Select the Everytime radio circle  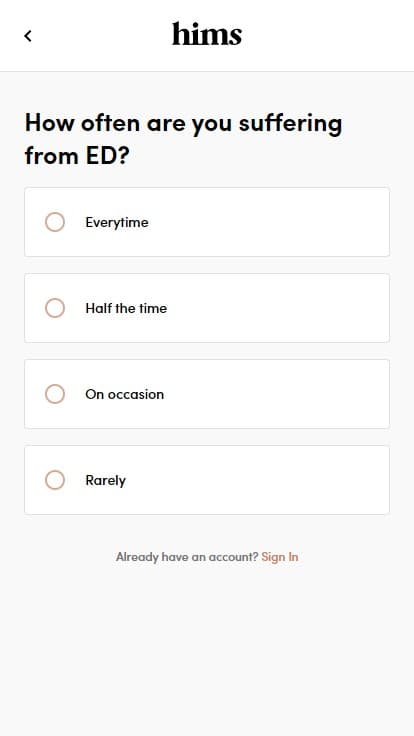(55, 222)
